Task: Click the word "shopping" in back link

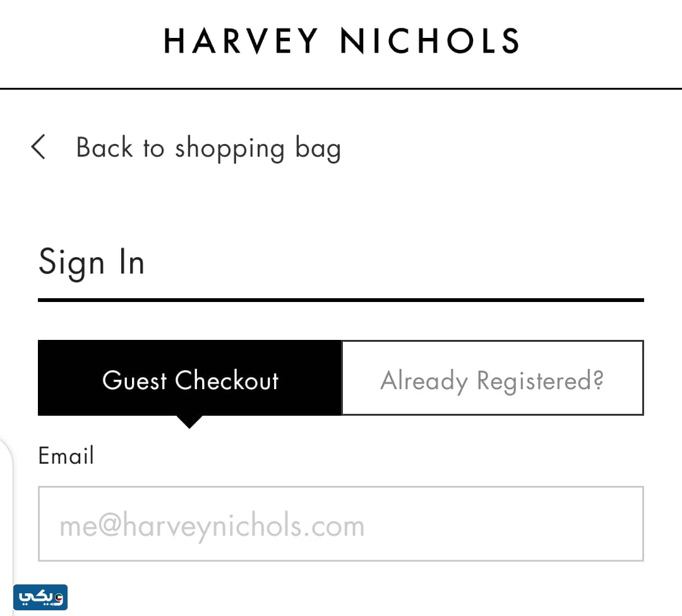Action: click(230, 149)
